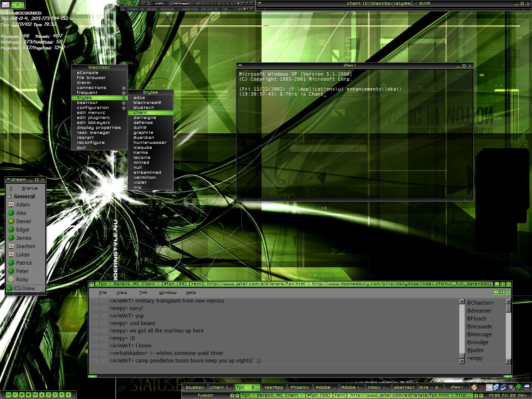The width and height of the screenshot is (532, 399).
Task: Pause playback in bottom player bar
Action: pyautogui.click(x=22, y=394)
